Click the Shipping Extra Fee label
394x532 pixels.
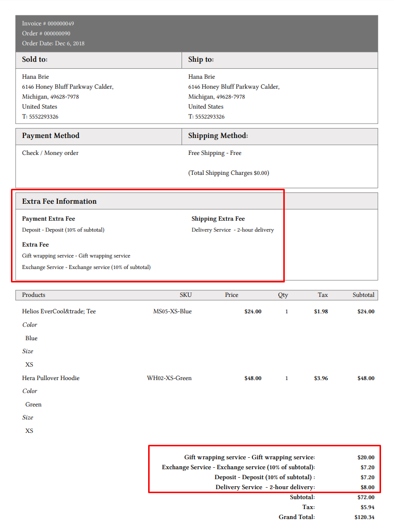pyautogui.click(x=218, y=219)
